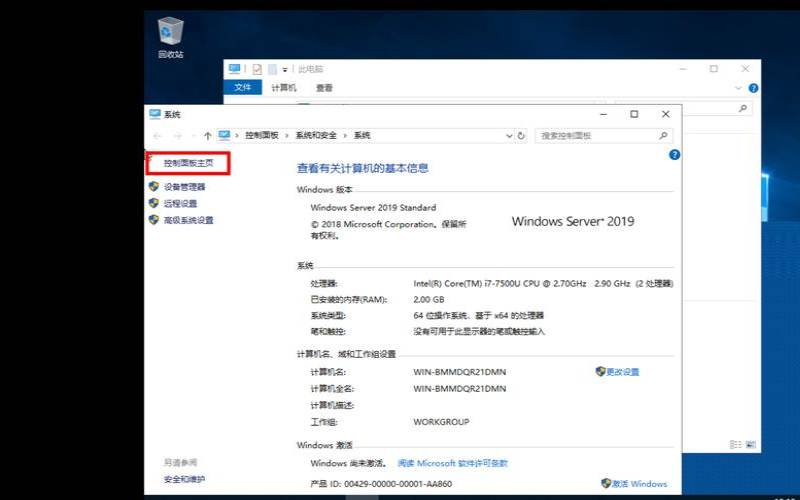Viewport: 800px width, 500px height.
Task: Open the 文件 tab in This PC window
Action: (243, 88)
